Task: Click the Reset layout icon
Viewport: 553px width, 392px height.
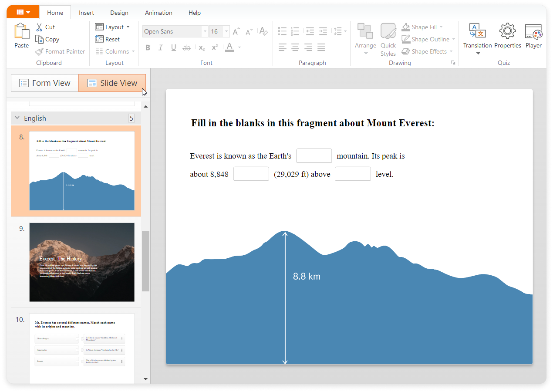Action: click(99, 39)
